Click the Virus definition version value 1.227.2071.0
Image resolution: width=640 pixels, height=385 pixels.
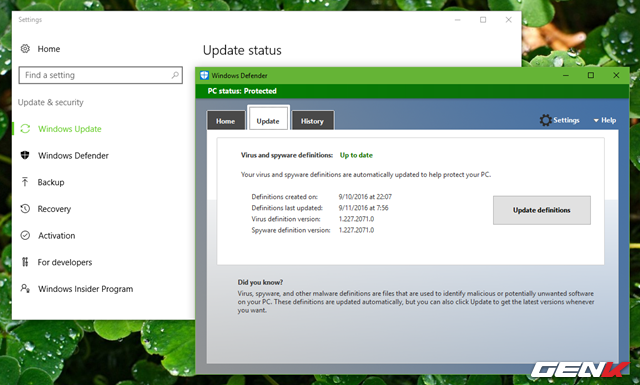(356, 219)
